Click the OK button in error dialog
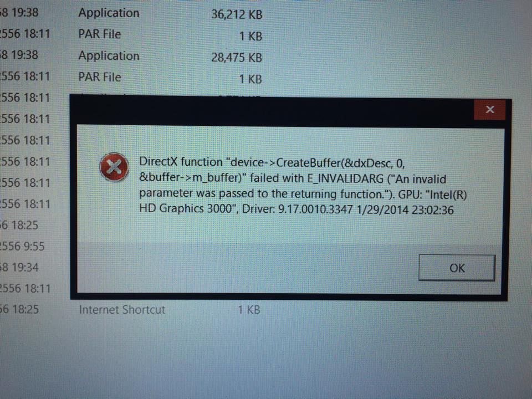This screenshot has width=532, height=399. [x=457, y=268]
